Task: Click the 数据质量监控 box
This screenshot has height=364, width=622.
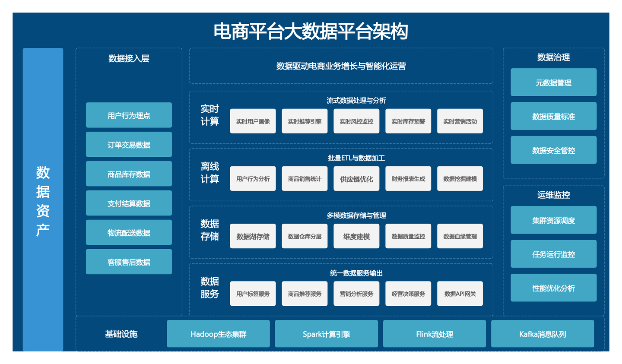Action: coord(408,236)
